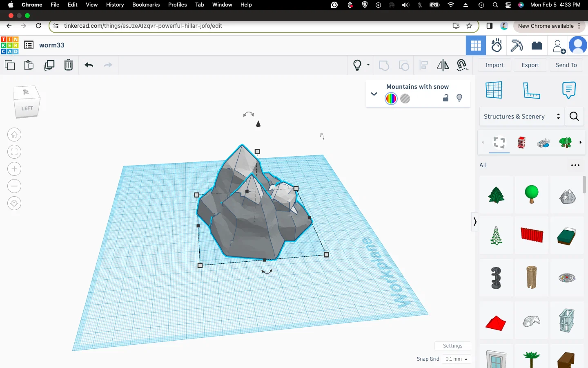588x368 pixels.
Task: Click the Undo arrow
Action: pos(89,65)
